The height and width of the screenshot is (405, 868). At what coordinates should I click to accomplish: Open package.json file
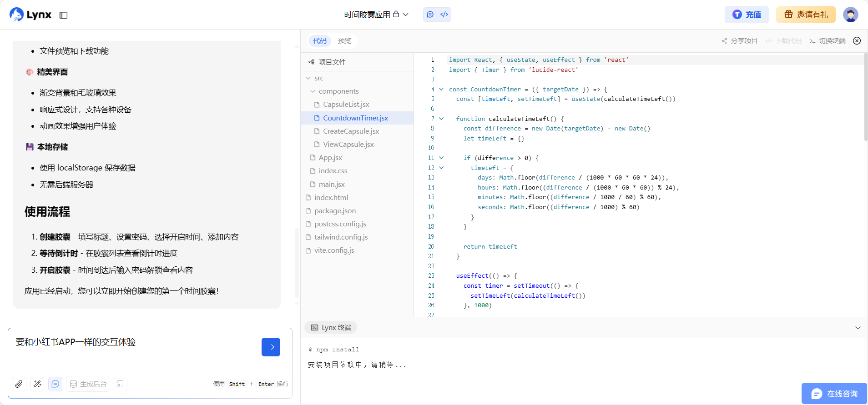(357, 210)
